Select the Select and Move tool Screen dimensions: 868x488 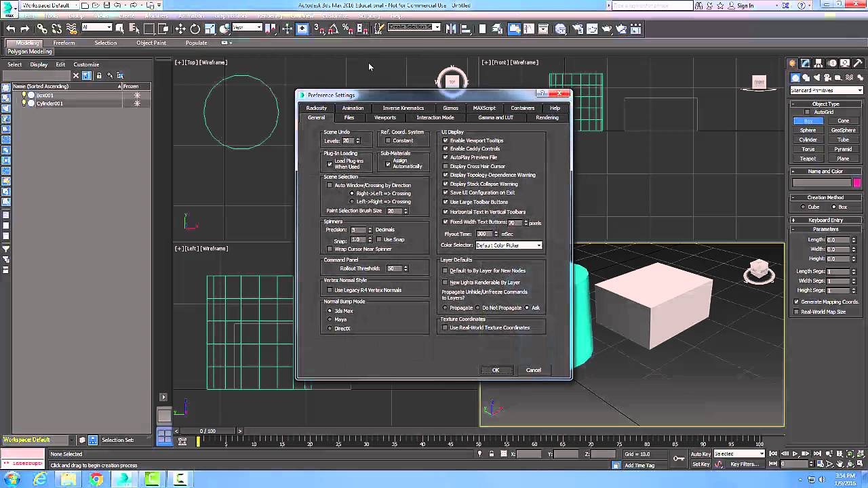(x=180, y=28)
